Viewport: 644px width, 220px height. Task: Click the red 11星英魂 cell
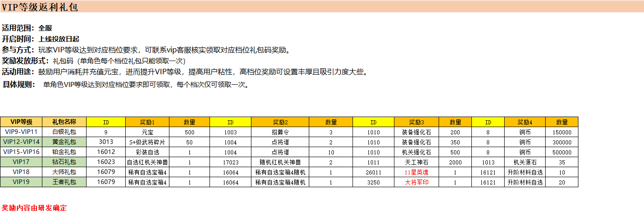[416, 172]
